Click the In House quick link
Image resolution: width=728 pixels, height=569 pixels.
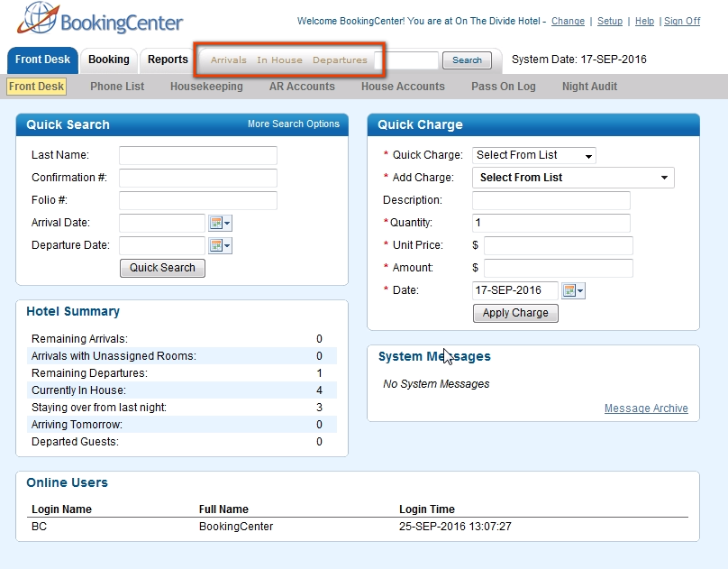(279, 60)
